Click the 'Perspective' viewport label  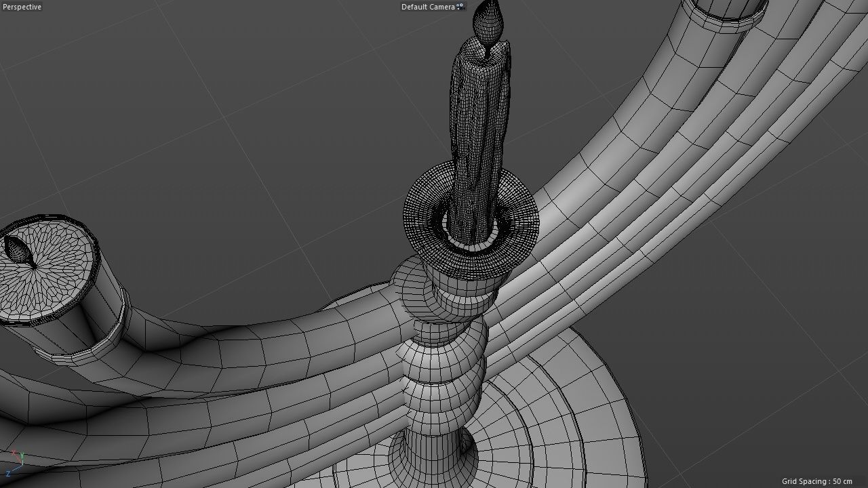click(x=22, y=7)
